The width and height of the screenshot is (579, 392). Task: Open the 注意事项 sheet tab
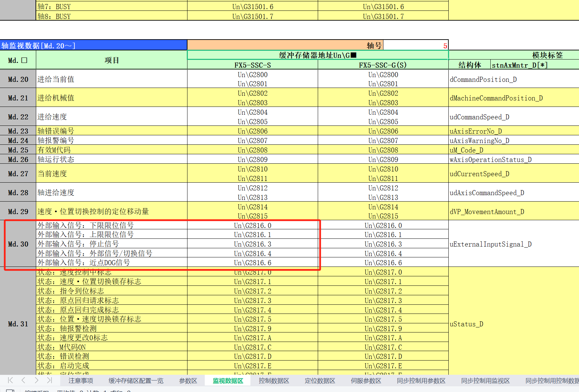81,381
